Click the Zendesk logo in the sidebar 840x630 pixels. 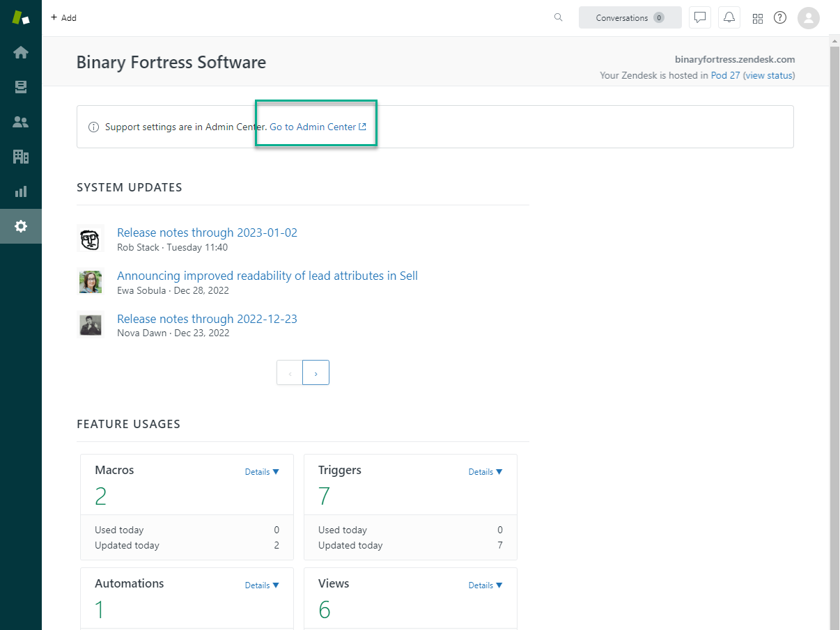pyautogui.click(x=21, y=17)
